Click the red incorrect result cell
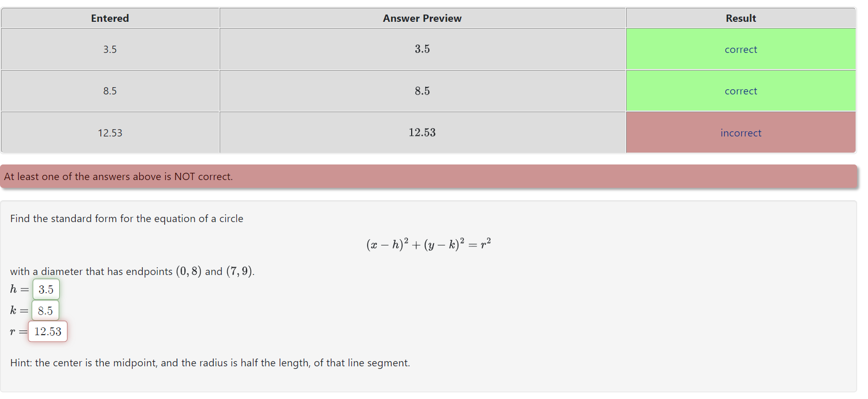The height and width of the screenshot is (399, 868). click(x=741, y=132)
